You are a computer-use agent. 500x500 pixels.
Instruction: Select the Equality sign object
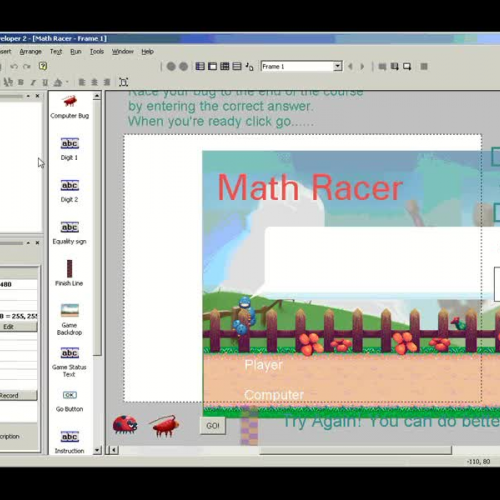click(x=69, y=233)
